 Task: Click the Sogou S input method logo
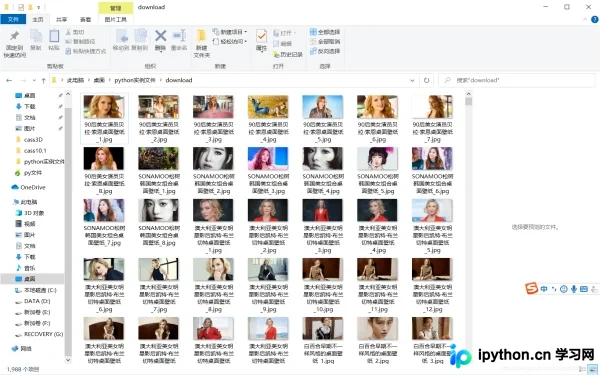[x=531, y=288]
